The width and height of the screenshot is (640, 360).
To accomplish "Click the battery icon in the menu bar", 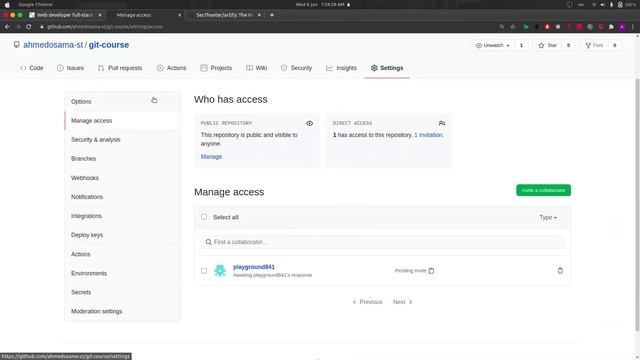I will coord(620,4).
